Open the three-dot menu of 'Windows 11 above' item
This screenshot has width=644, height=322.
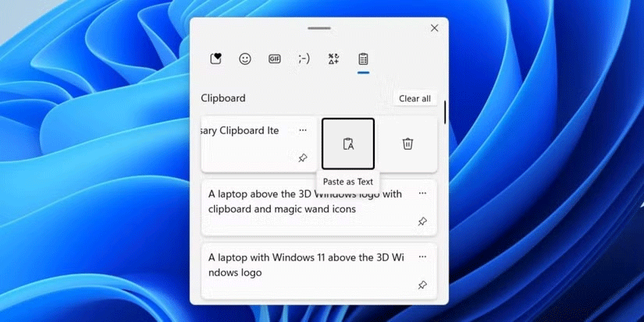[x=422, y=257]
